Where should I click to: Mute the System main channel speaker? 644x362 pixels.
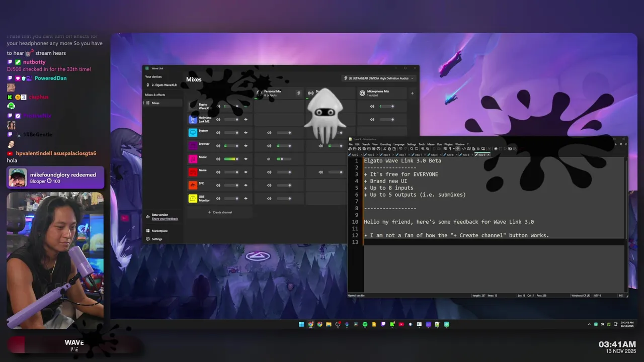click(218, 132)
